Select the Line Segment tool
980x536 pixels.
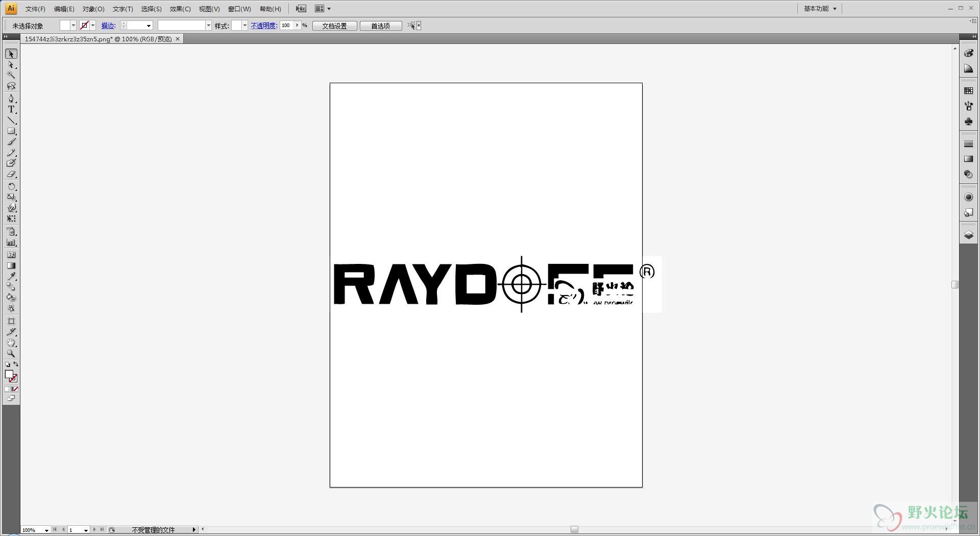coord(11,120)
